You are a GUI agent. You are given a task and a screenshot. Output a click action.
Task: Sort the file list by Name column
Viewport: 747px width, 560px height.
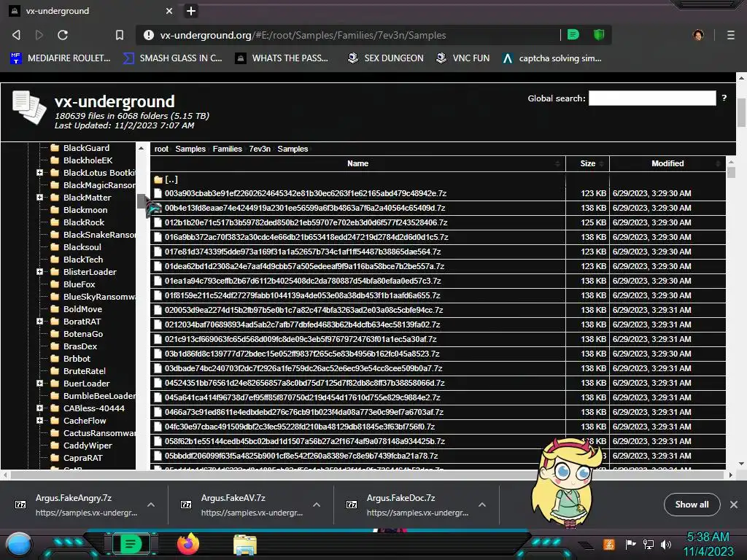pos(357,163)
